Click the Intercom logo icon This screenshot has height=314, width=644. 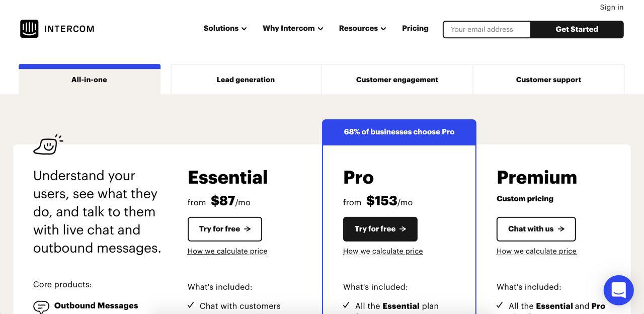pos(29,29)
